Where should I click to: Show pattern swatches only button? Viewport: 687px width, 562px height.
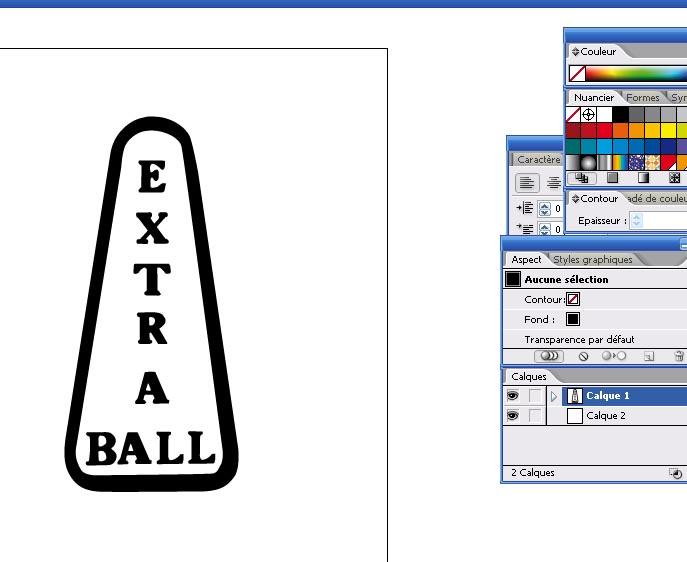pyautogui.click(x=675, y=178)
